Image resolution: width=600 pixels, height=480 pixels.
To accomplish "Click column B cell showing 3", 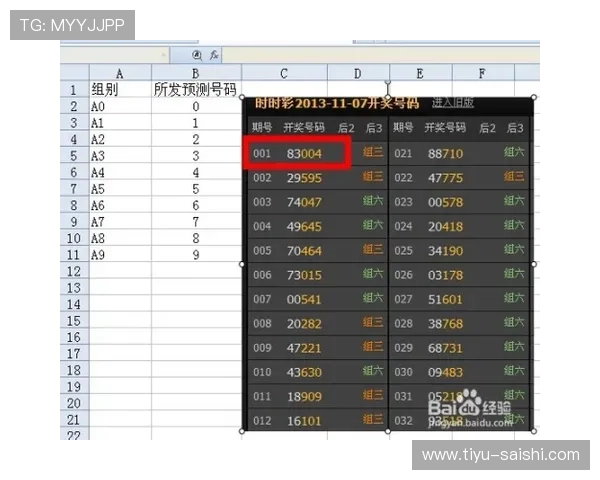I will click(196, 156).
